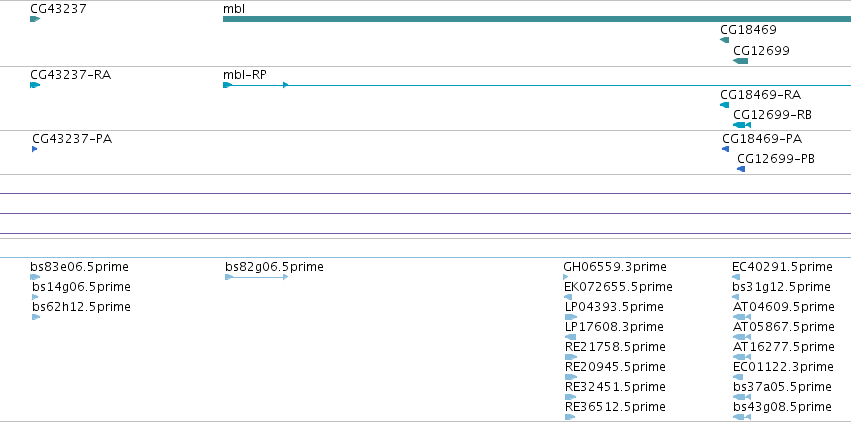Screen dimensions: 851x422
Task: Click the AT04609.5prime EST label
Action: [x=784, y=307]
